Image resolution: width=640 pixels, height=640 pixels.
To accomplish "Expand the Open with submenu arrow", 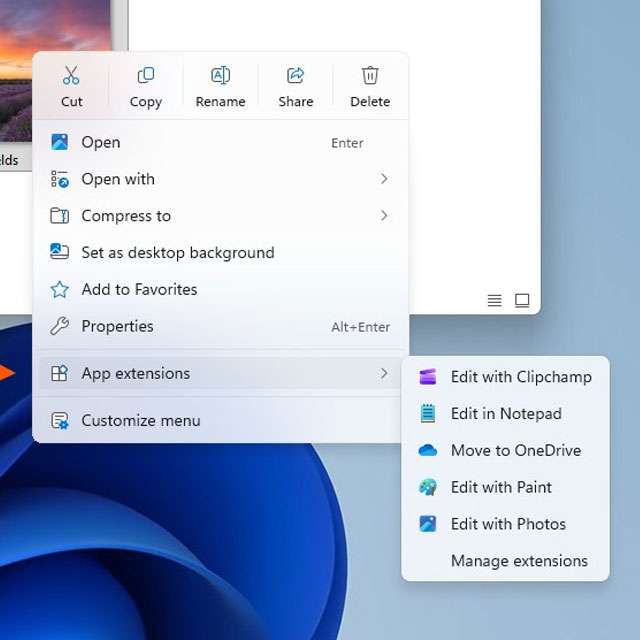I will [x=384, y=179].
